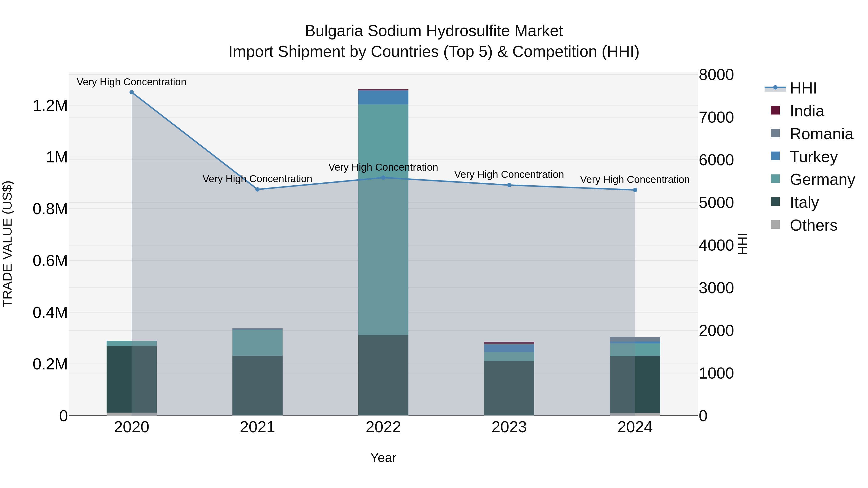Click the Turkey legend color swatch

775,156
